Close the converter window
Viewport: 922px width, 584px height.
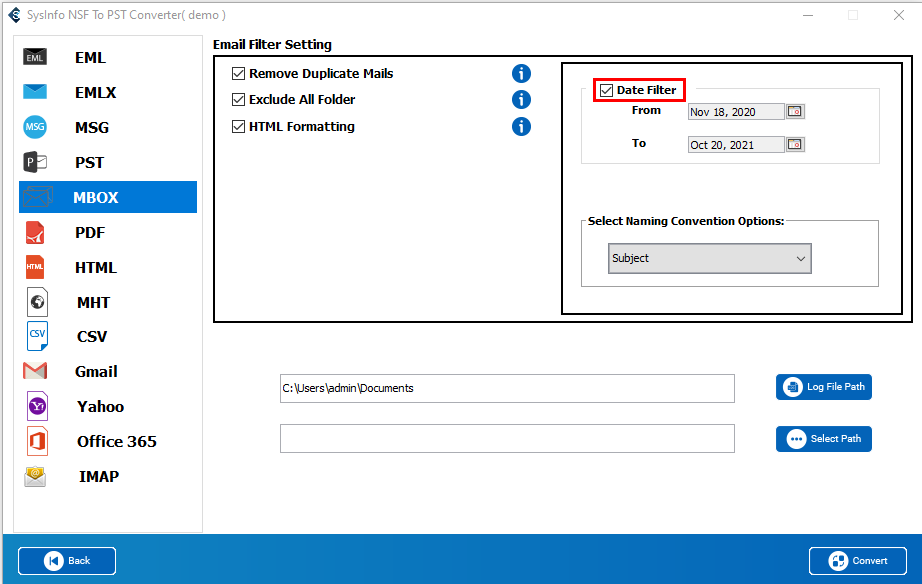pos(898,15)
